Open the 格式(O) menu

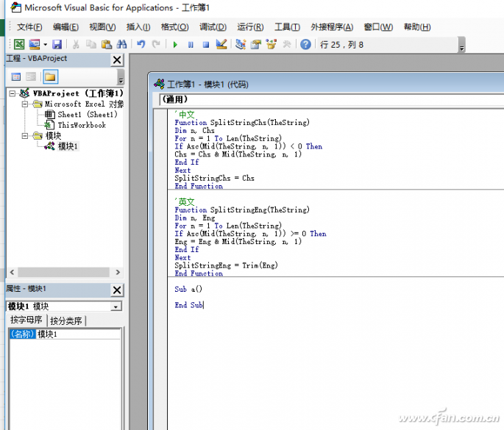[175, 27]
